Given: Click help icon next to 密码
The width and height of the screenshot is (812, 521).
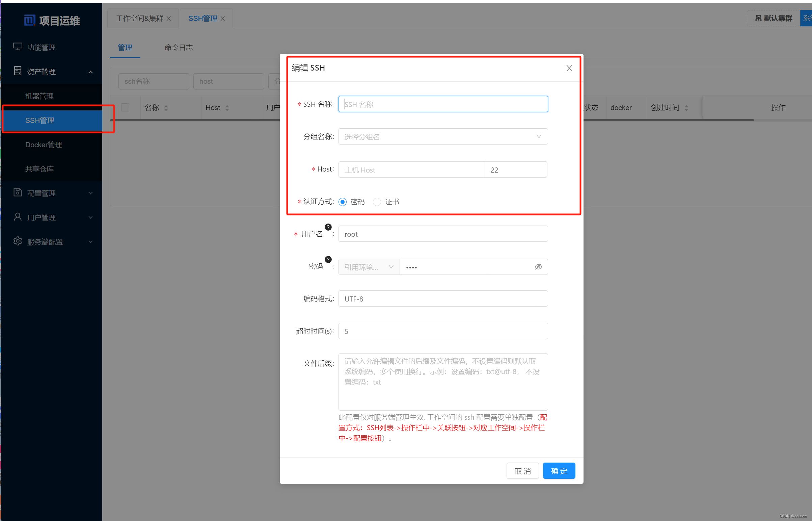Looking at the screenshot, I should click(328, 259).
